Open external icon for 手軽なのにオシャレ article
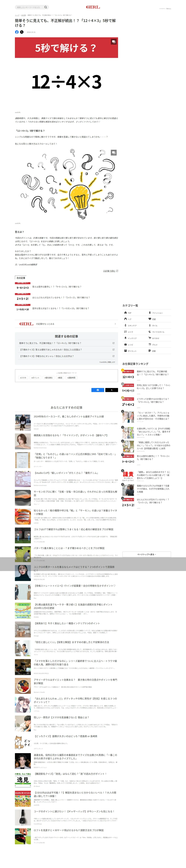This screenshot has width=186, height=868. click(x=113, y=356)
